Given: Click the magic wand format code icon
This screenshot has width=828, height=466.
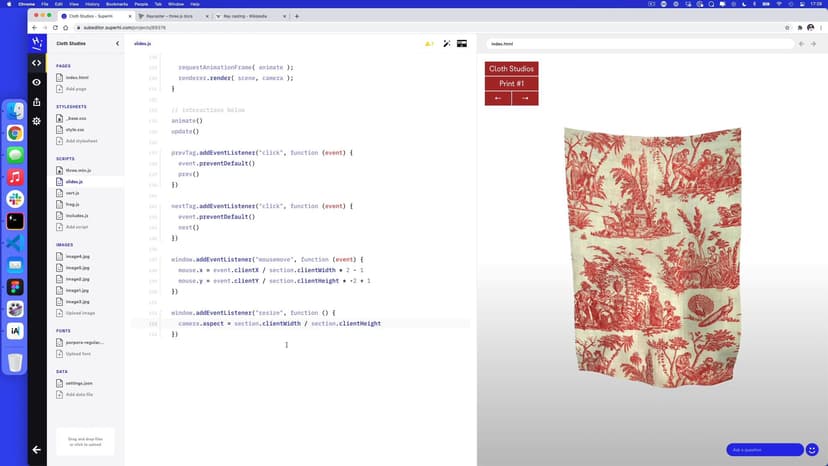Looking at the screenshot, I should click(x=446, y=44).
